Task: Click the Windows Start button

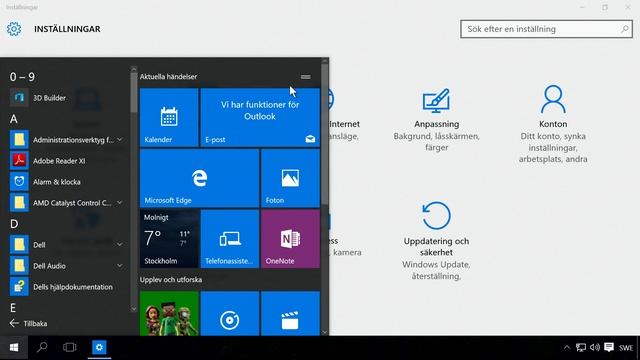Action: [x=13, y=347]
